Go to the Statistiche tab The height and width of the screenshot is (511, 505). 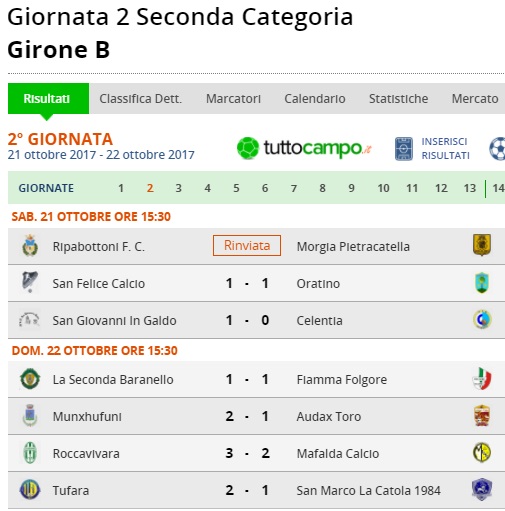398,99
